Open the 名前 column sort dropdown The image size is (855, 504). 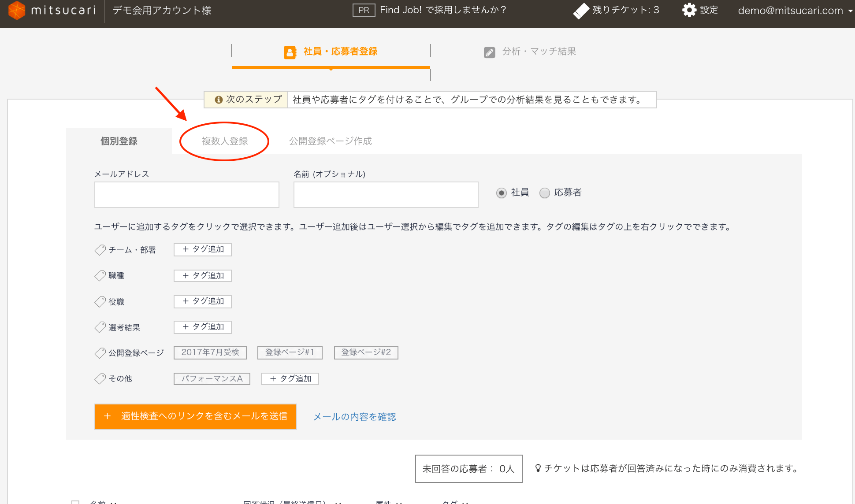pos(114,503)
